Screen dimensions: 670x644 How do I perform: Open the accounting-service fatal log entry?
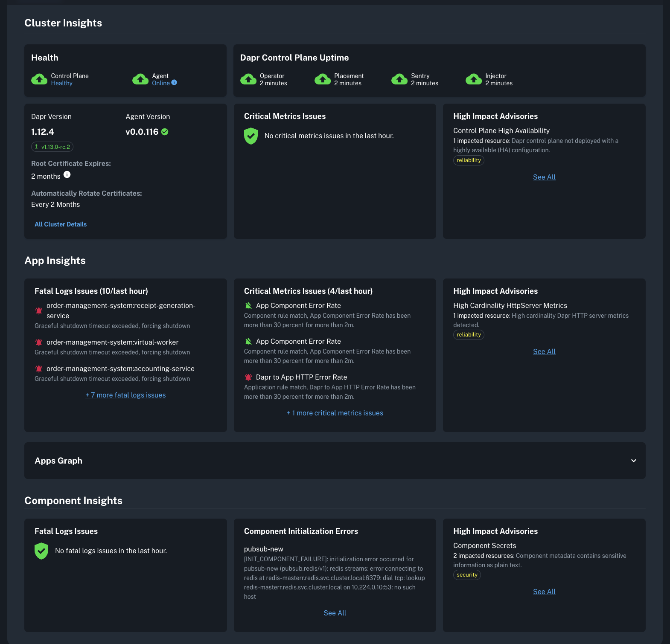tap(120, 369)
